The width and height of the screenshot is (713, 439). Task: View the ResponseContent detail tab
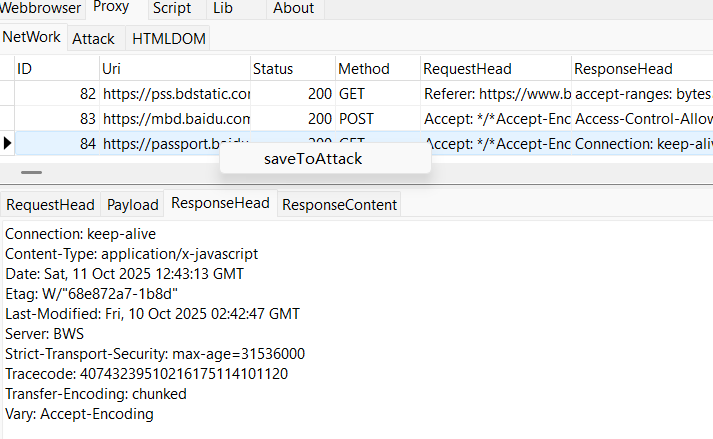point(339,204)
